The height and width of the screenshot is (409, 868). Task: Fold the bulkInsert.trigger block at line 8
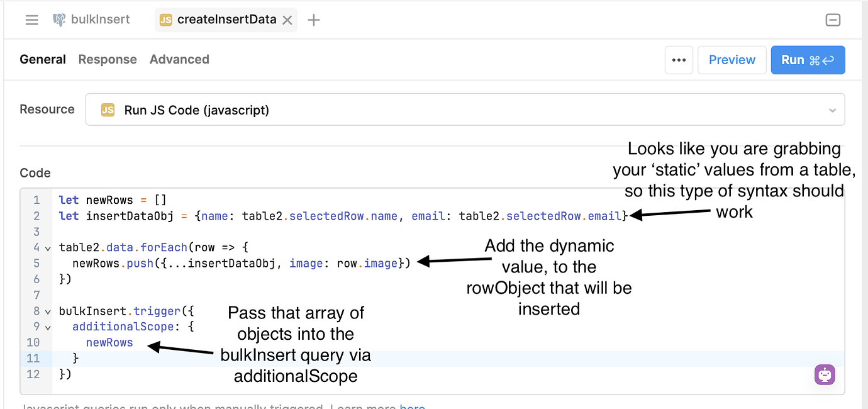tap(48, 311)
